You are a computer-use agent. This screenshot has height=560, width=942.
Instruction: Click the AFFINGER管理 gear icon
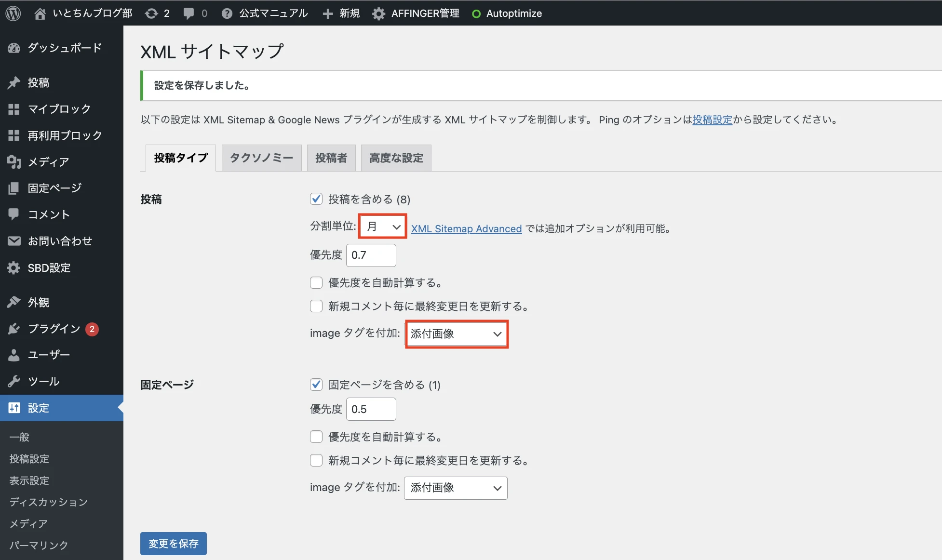(379, 13)
